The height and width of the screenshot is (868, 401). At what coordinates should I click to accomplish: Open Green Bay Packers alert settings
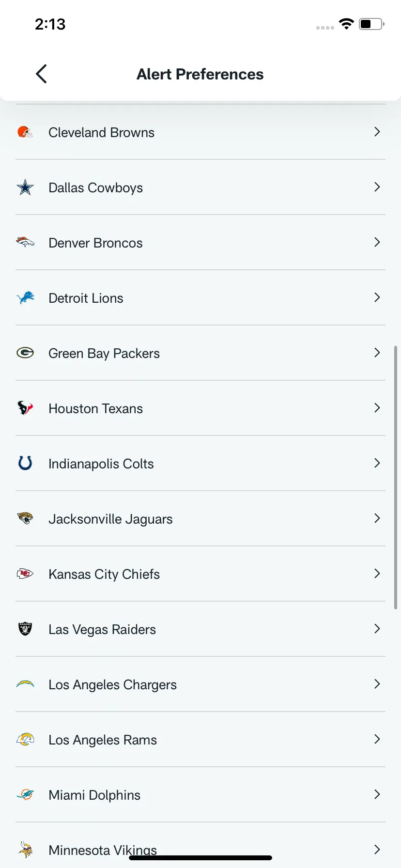pyautogui.click(x=200, y=353)
